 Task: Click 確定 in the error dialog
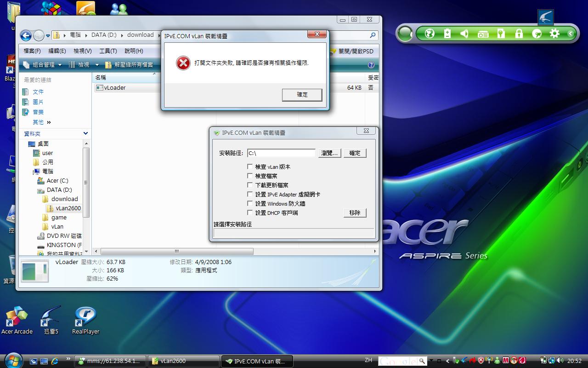pos(302,95)
